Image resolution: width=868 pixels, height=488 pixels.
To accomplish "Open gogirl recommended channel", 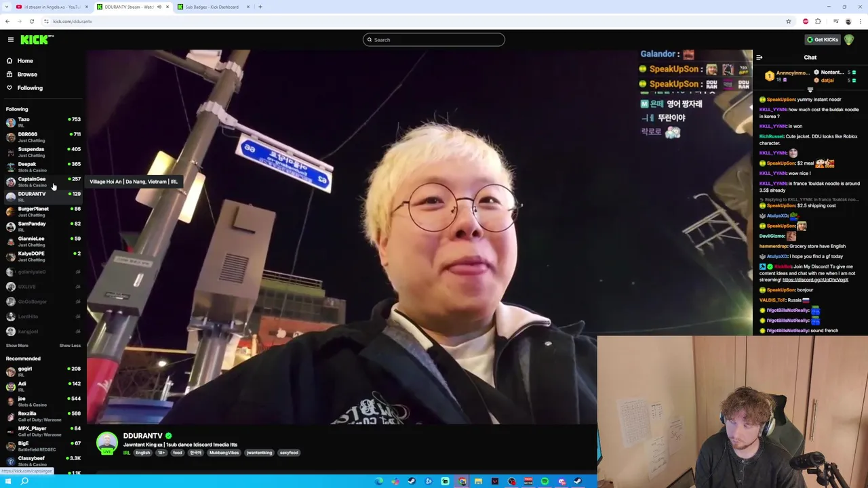I will (x=42, y=371).
